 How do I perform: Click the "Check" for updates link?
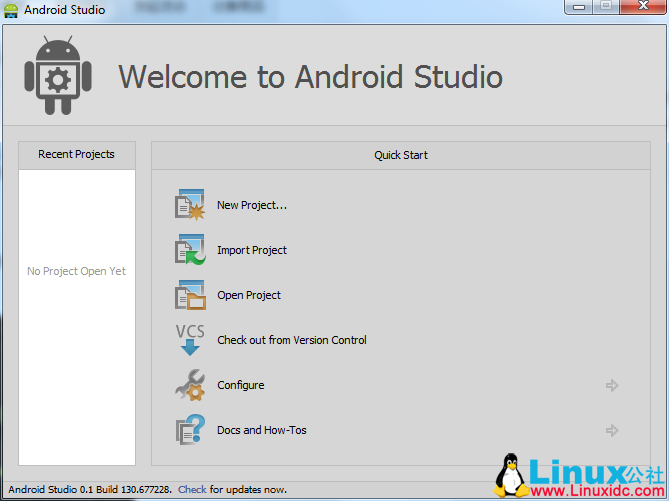[x=192, y=489]
